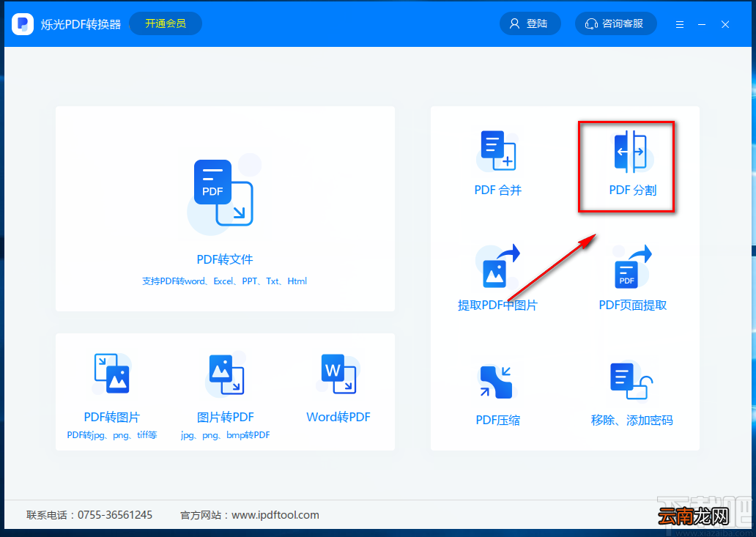Screen dimensions: 756x537
Task: Click the 开通会员 button
Action: [x=166, y=23]
